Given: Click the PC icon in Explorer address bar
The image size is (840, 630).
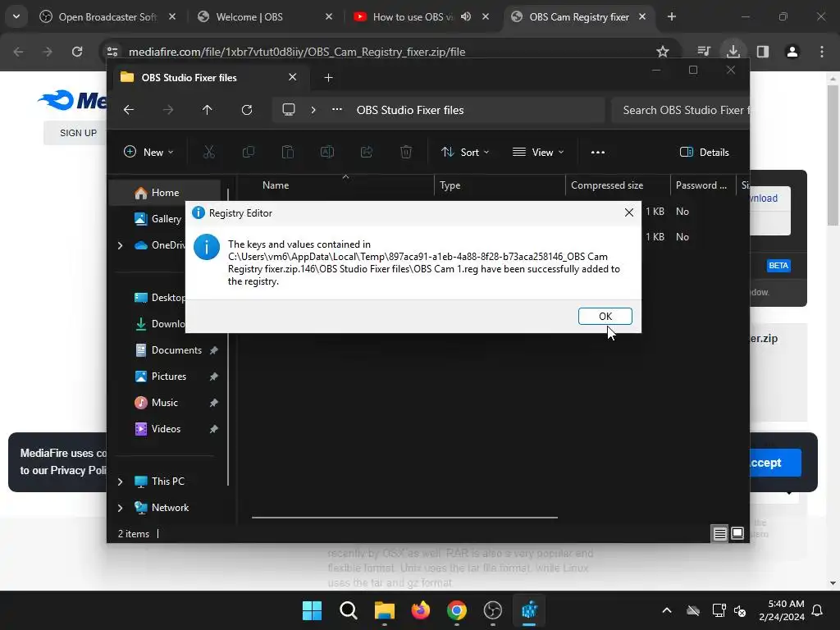Looking at the screenshot, I should (x=289, y=110).
